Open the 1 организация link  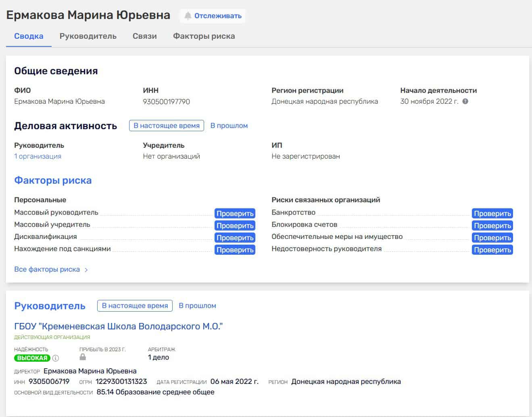click(x=38, y=156)
